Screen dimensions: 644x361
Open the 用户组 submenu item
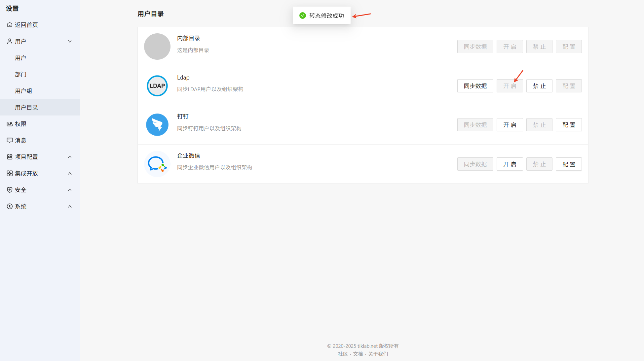(x=23, y=91)
